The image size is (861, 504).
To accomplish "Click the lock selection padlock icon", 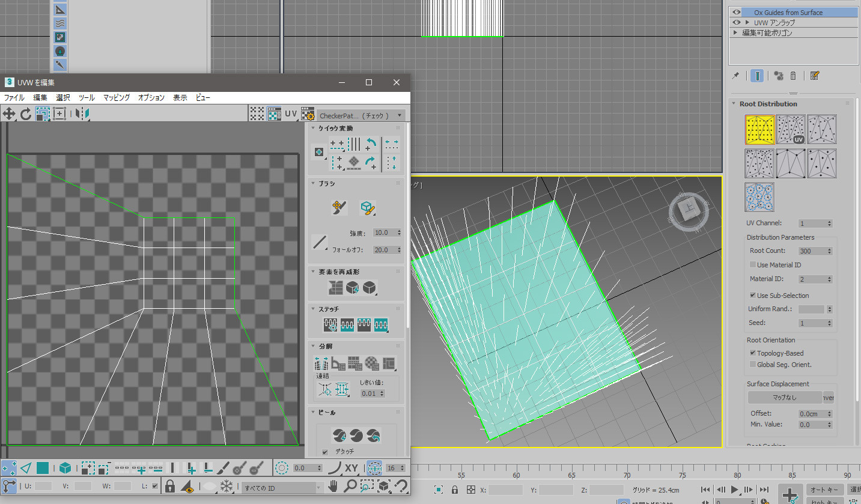I will click(170, 486).
